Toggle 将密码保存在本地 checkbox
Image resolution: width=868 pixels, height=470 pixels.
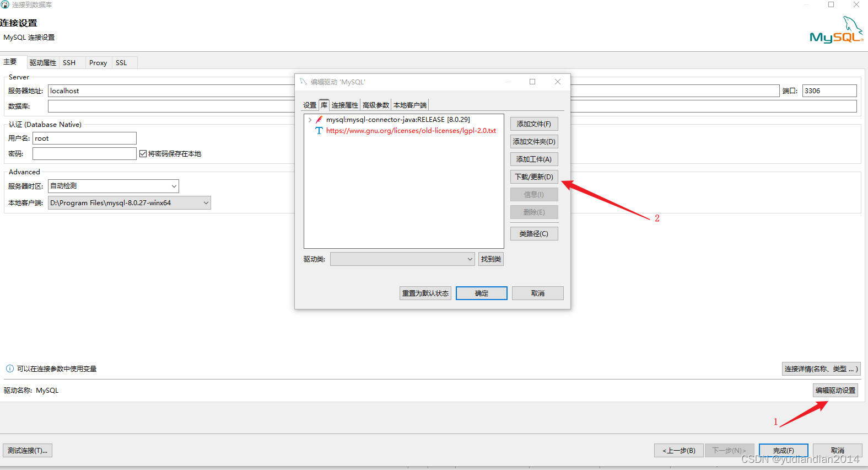(x=143, y=154)
